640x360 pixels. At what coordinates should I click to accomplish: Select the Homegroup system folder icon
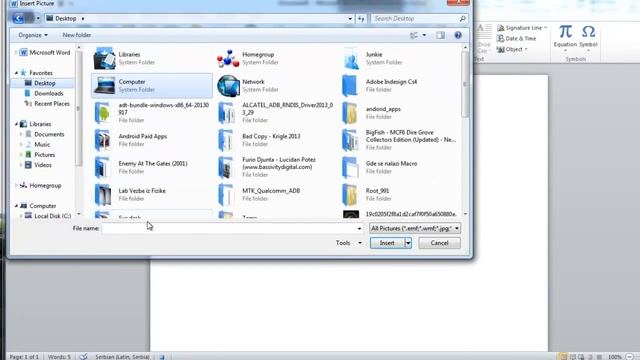click(x=228, y=58)
